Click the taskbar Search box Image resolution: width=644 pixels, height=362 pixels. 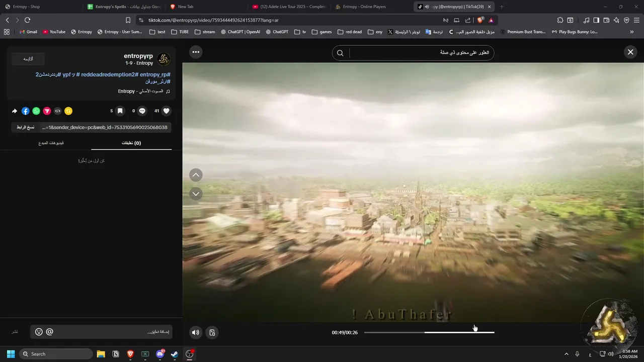pos(55,354)
